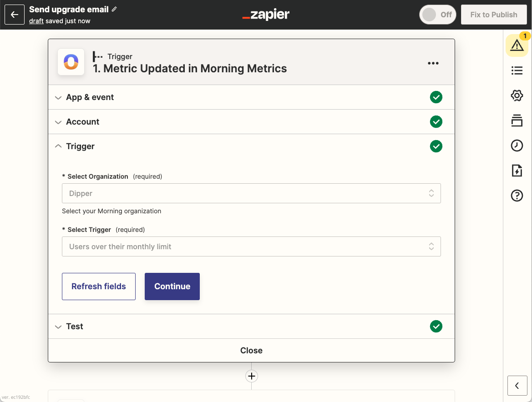Open the Select Organization dropdown

(x=251, y=193)
